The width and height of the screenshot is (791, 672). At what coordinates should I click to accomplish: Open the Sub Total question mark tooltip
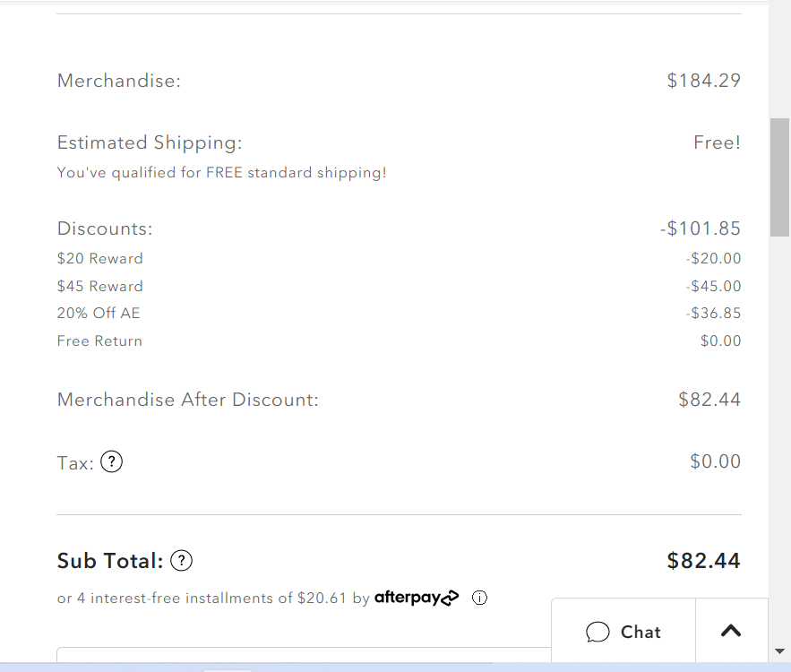coord(181,560)
